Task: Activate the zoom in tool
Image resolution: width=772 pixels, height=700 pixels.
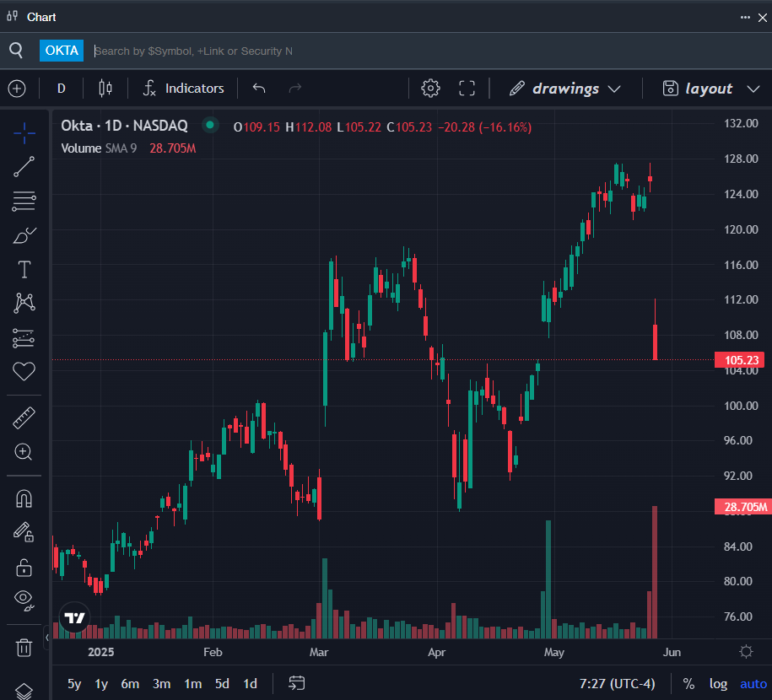Action: [x=24, y=452]
